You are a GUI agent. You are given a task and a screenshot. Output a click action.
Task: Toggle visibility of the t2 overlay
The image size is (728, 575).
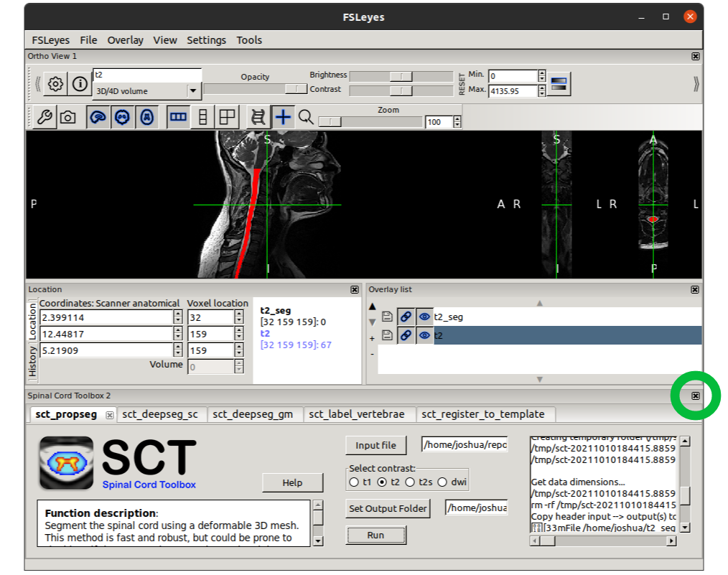pyautogui.click(x=425, y=335)
